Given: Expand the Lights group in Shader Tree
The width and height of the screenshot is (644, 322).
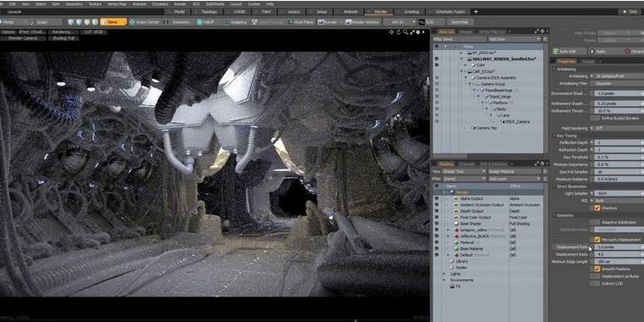Looking at the screenshot, I should point(444,274).
